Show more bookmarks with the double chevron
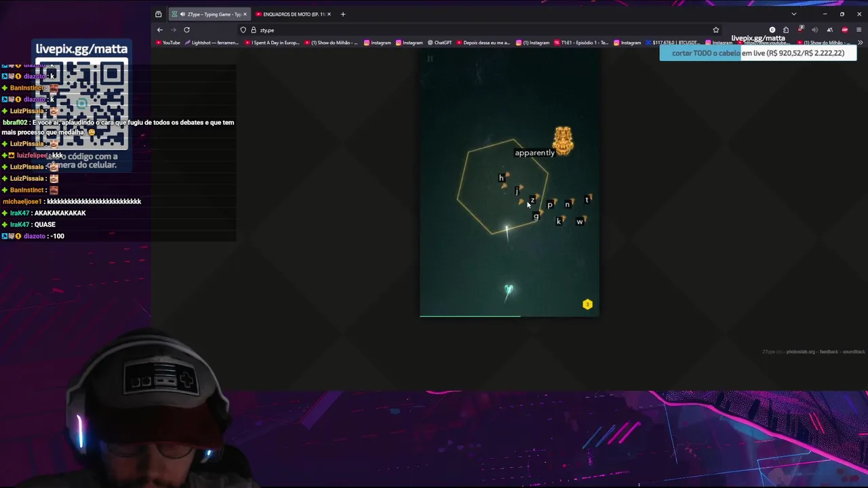The height and width of the screenshot is (488, 868). pos(861,43)
